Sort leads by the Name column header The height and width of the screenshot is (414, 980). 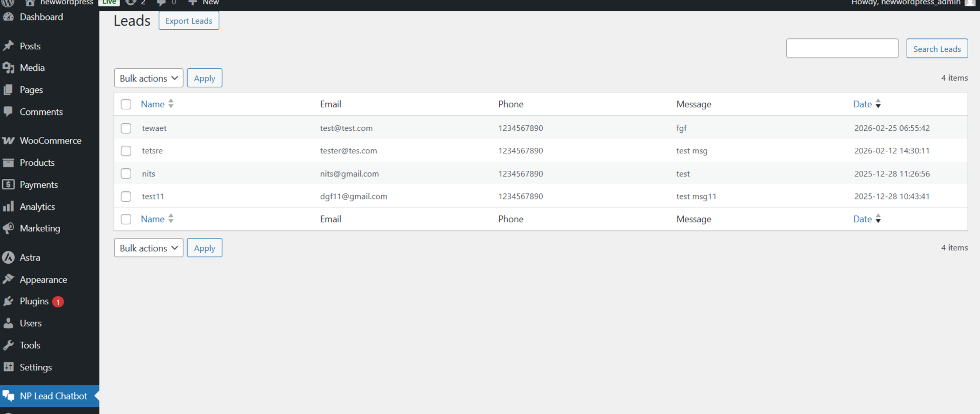click(153, 104)
